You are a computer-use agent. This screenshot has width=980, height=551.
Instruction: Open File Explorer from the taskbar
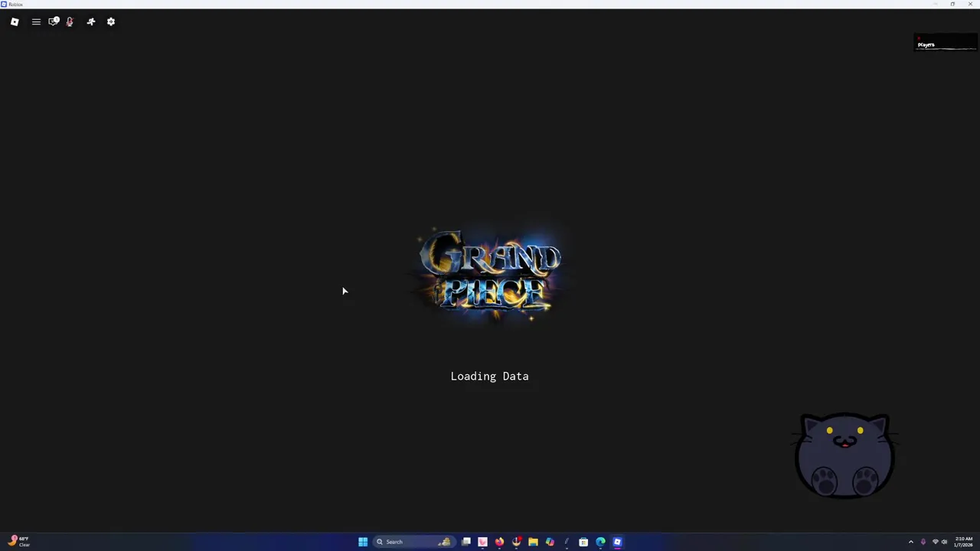(x=533, y=542)
